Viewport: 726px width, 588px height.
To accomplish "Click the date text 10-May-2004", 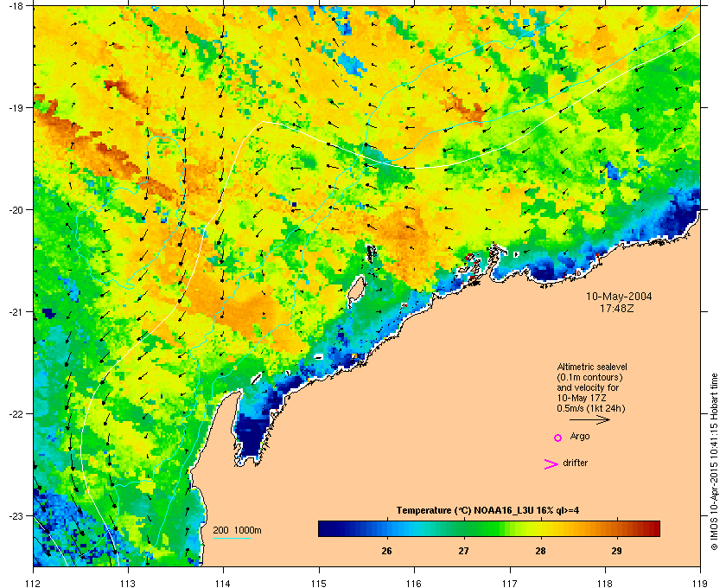I will coord(619,296).
